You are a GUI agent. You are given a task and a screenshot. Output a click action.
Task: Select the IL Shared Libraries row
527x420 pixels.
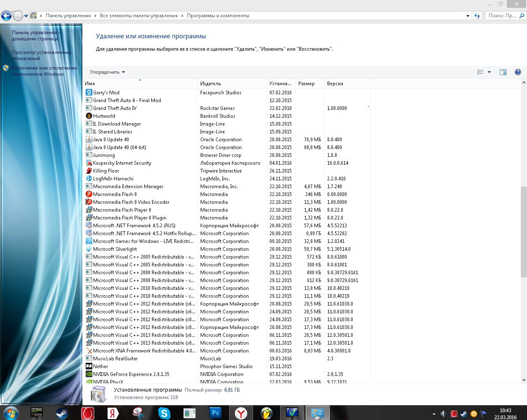(x=227, y=132)
